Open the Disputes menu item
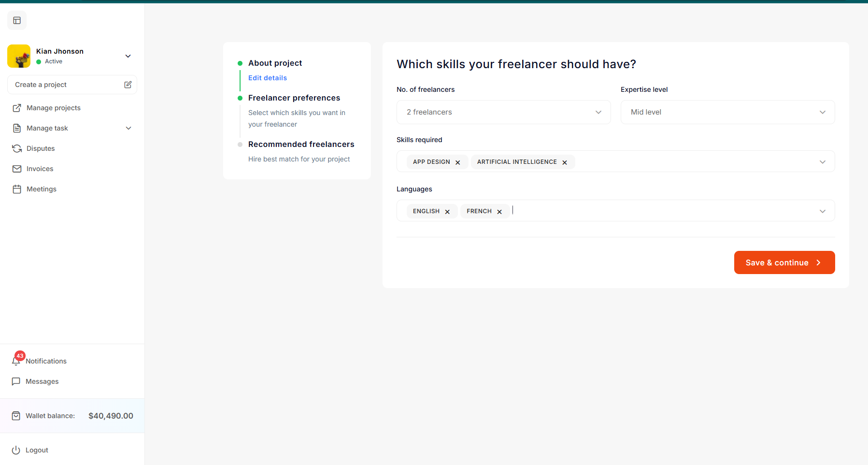 (41, 148)
